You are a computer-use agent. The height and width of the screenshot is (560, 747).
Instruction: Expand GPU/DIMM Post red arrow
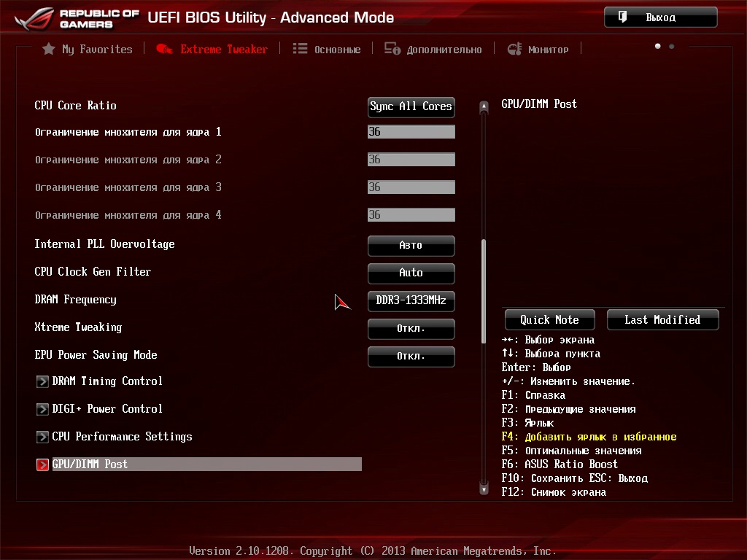[42, 464]
